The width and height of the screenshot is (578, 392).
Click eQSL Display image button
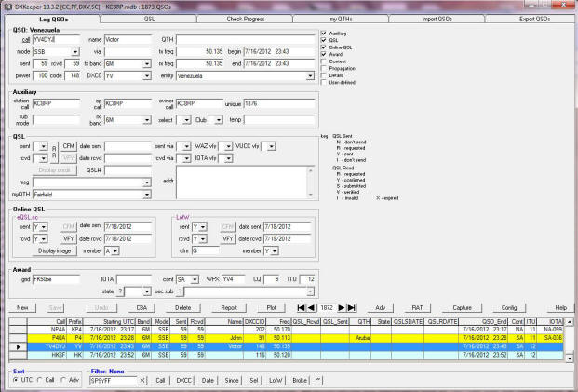(55, 251)
